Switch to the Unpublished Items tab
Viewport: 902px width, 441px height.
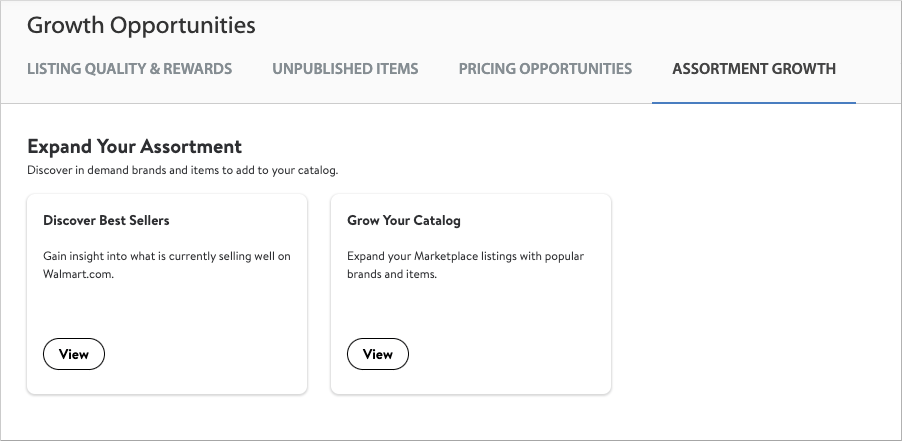pyautogui.click(x=345, y=69)
